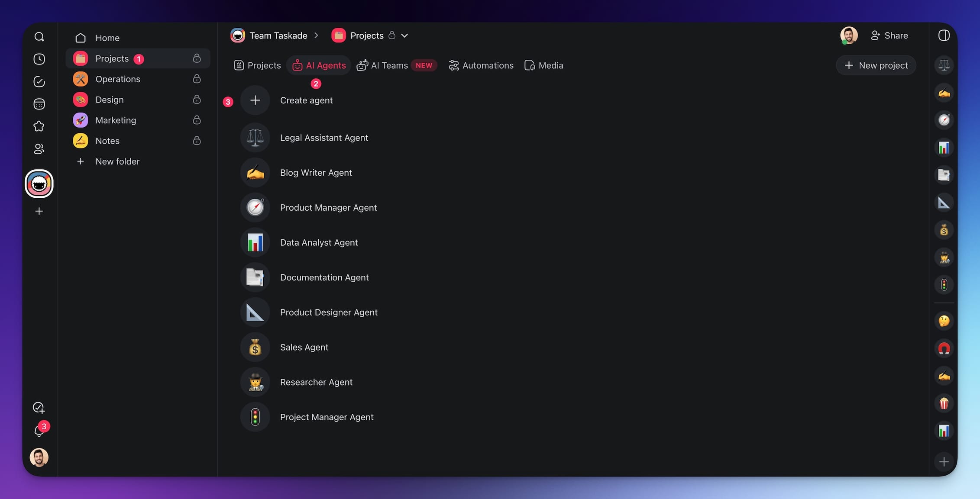Image resolution: width=980 pixels, height=499 pixels.
Task: Click the Share button
Action: (x=889, y=35)
